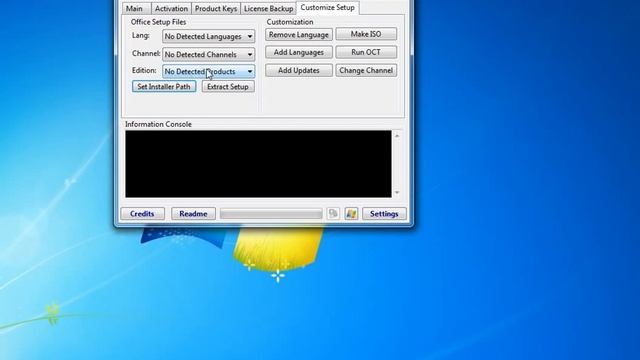Switch to the Main tab
This screenshot has height=360, width=640.
pos(137,9)
